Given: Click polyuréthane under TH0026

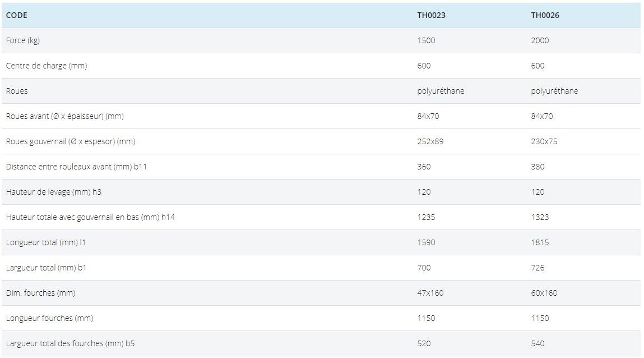Looking at the screenshot, I should pyautogui.click(x=554, y=91).
